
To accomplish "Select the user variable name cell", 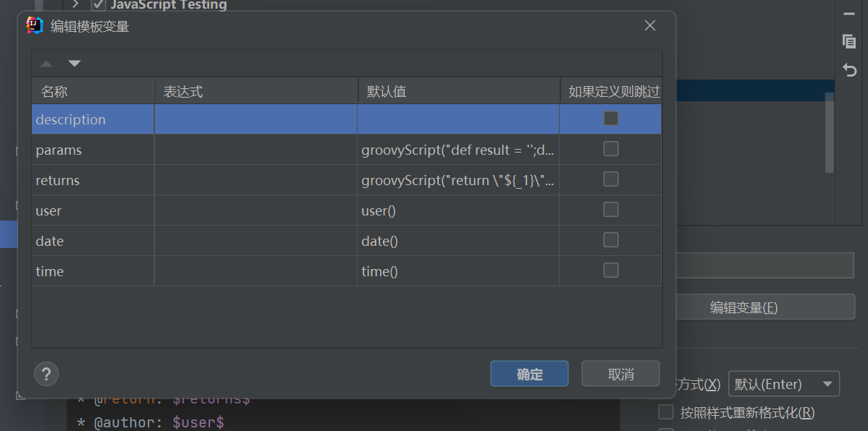I will (x=93, y=210).
